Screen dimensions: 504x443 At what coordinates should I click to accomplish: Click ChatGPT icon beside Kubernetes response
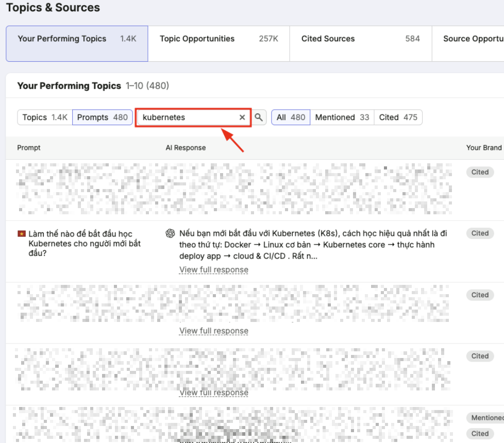(170, 233)
